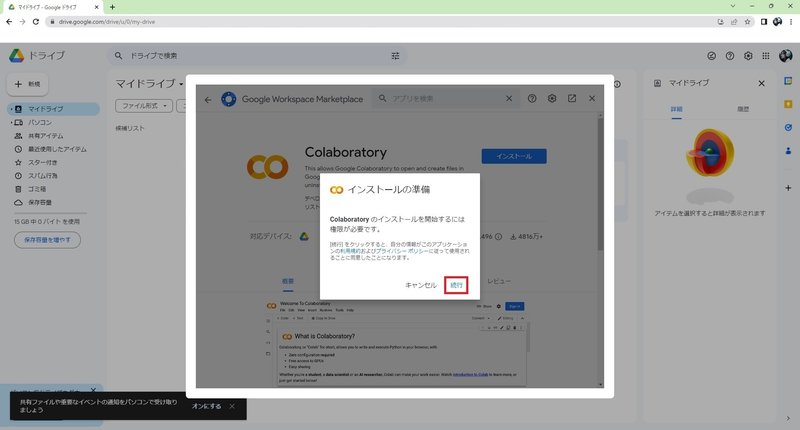
Task: Open the マイドライブ title dropdown
Action: [149, 83]
